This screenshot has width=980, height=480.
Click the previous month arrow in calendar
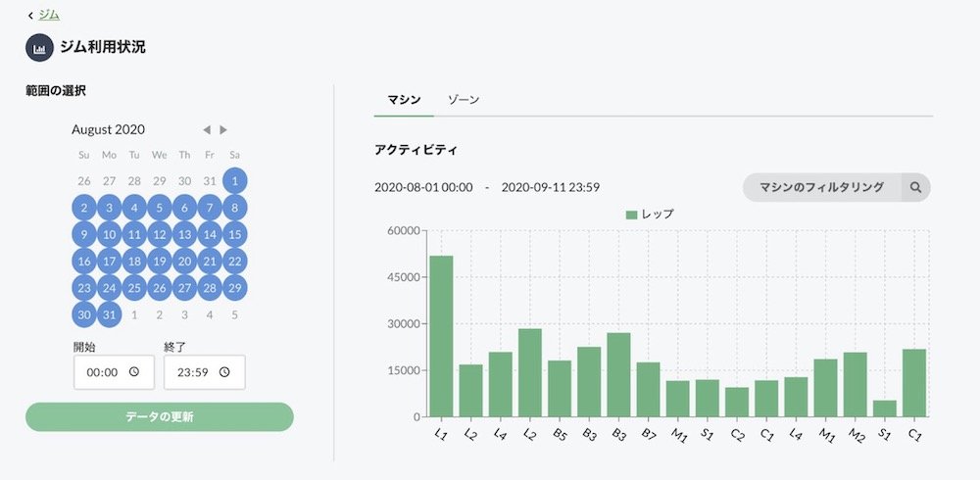(207, 130)
